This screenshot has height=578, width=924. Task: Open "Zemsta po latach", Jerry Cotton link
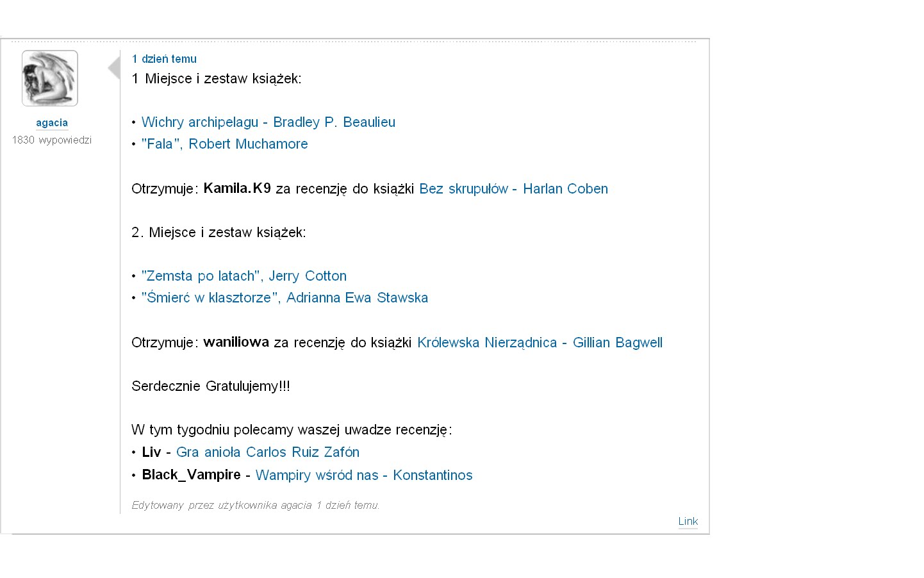pyautogui.click(x=243, y=276)
